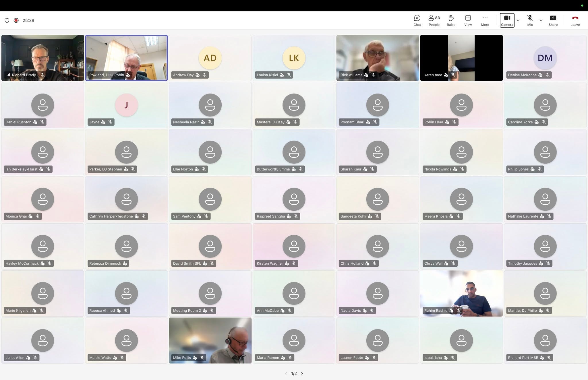This screenshot has width=588, height=380.
Task: Click the red recording indicator
Action: (x=16, y=20)
